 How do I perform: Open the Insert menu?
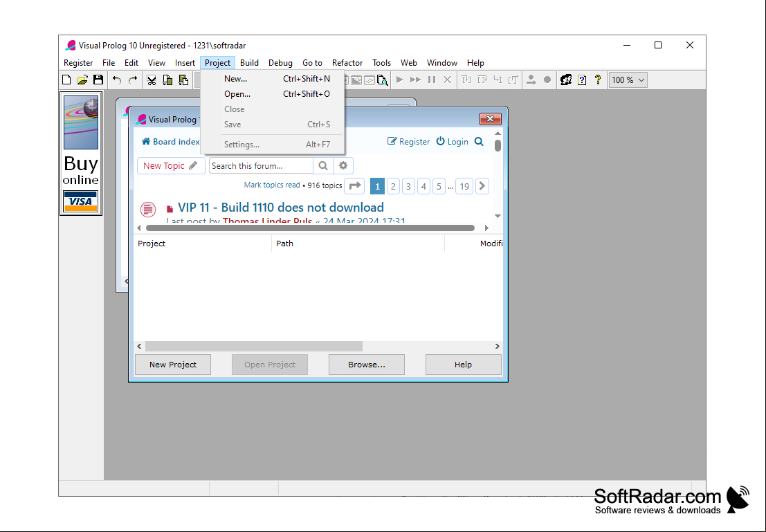pyautogui.click(x=185, y=62)
